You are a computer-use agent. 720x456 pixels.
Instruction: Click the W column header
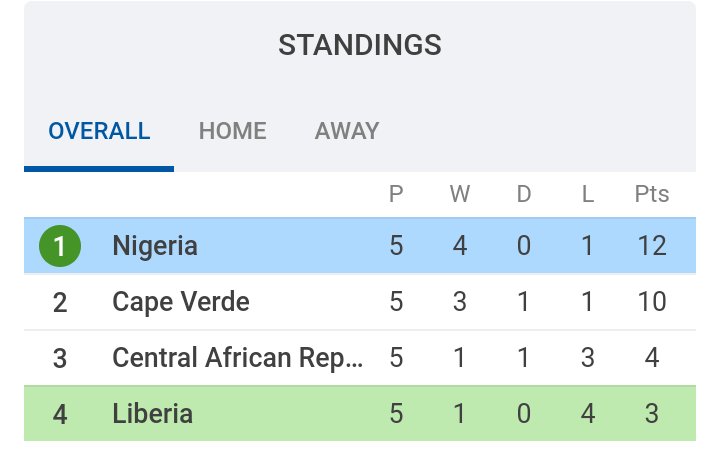click(x=460, y=194)
